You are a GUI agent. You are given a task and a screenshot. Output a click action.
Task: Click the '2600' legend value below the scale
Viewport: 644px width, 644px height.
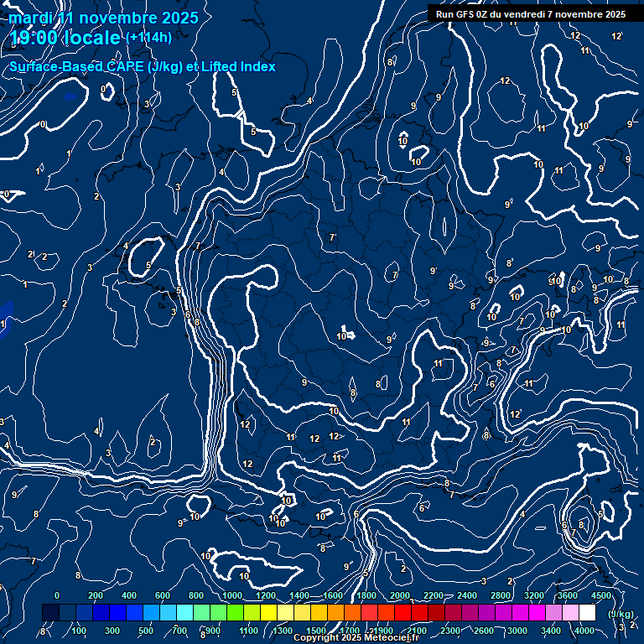pos(483,631)
